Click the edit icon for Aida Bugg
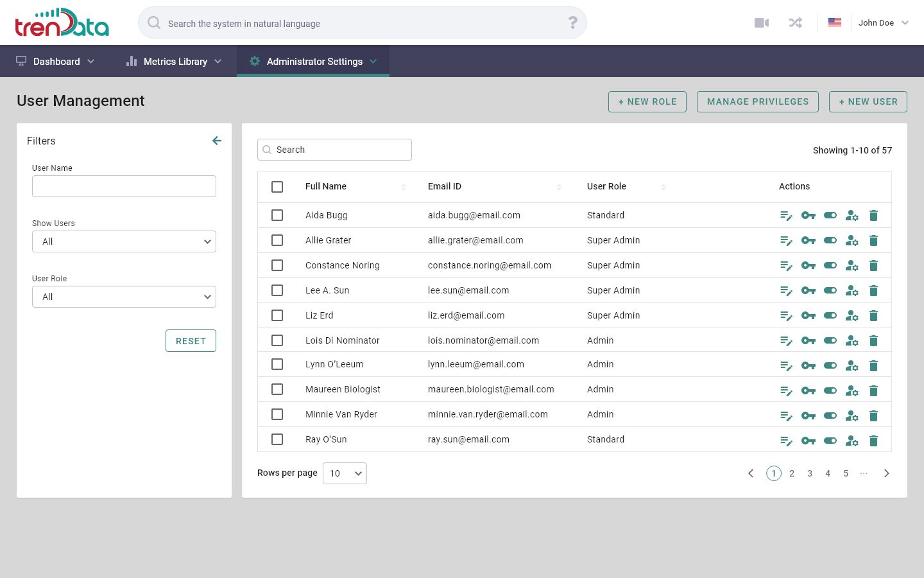This screenshot has width=924, height=578. [x=786, y=216]
